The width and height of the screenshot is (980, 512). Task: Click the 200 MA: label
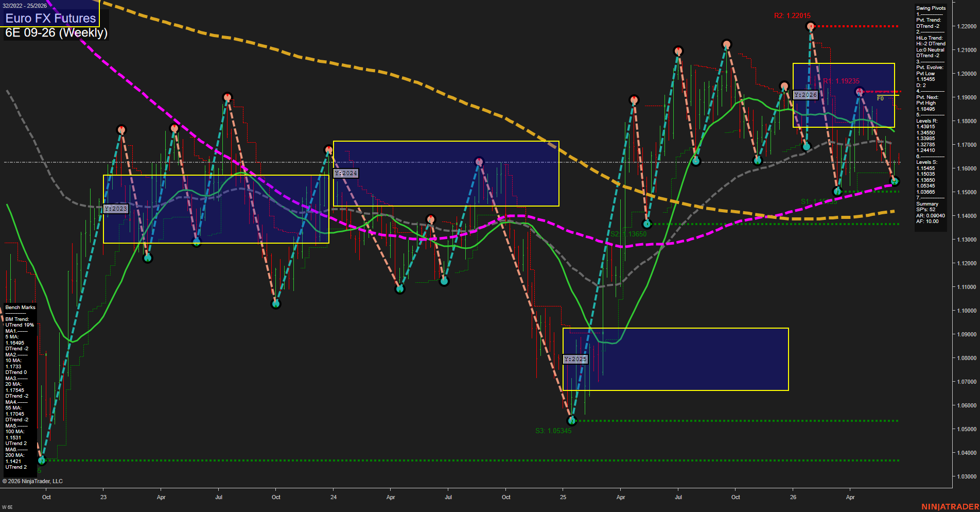[x=15, y=455]
